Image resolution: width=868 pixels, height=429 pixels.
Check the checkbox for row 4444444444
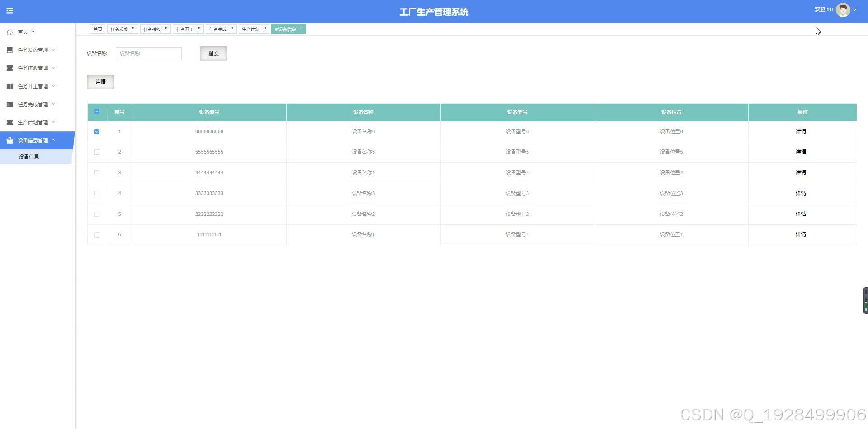tap(97, 173)
